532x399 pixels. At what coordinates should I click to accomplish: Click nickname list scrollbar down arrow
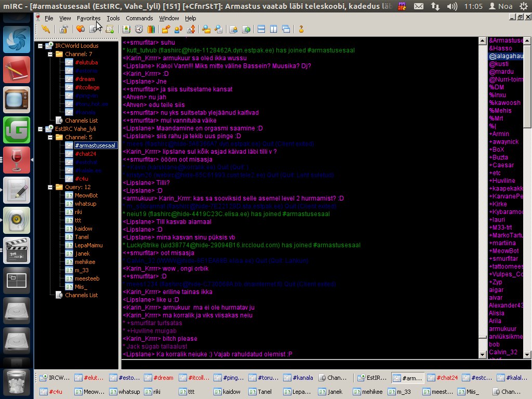[x=527, y=355]
